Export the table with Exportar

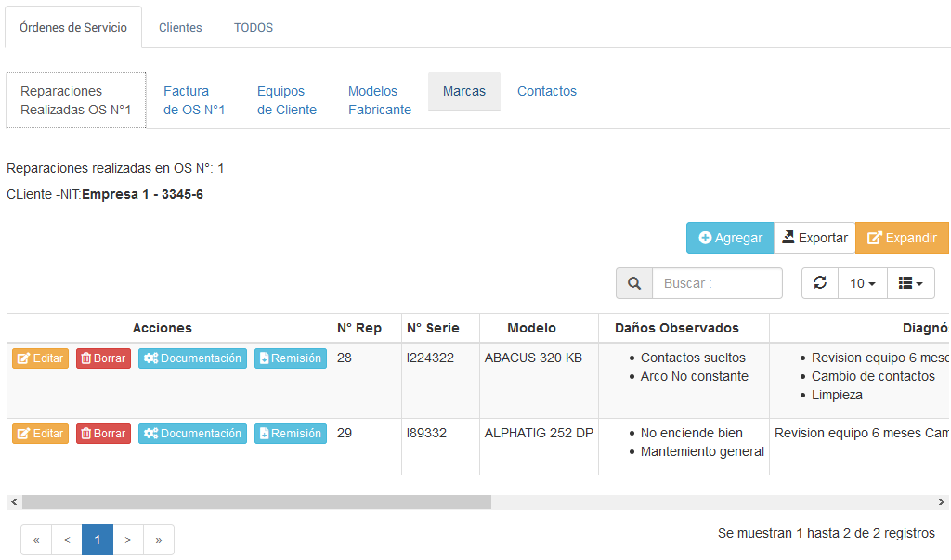coord(814,238)
